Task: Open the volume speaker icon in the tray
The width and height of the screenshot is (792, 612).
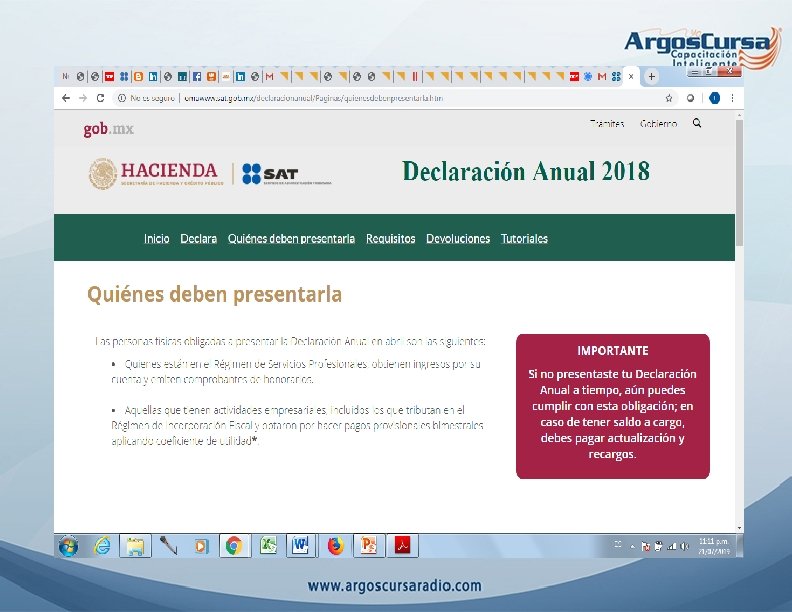Action: [684, 546]
